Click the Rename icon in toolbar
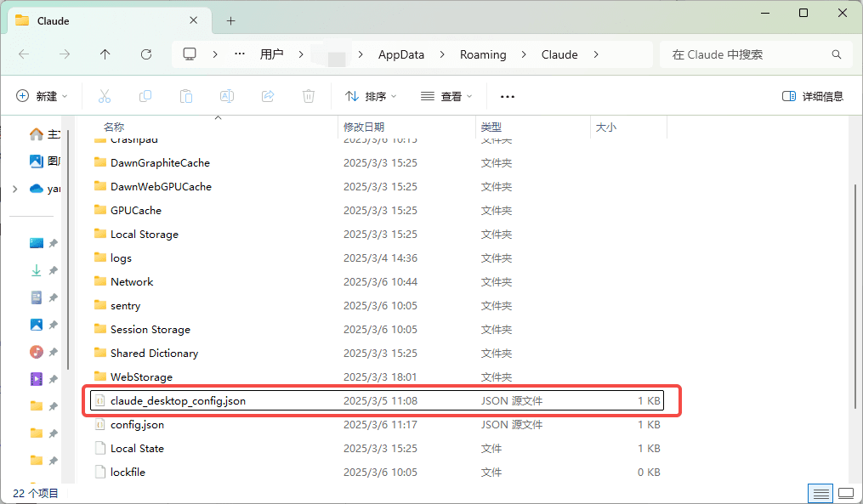 click(227, 96)
